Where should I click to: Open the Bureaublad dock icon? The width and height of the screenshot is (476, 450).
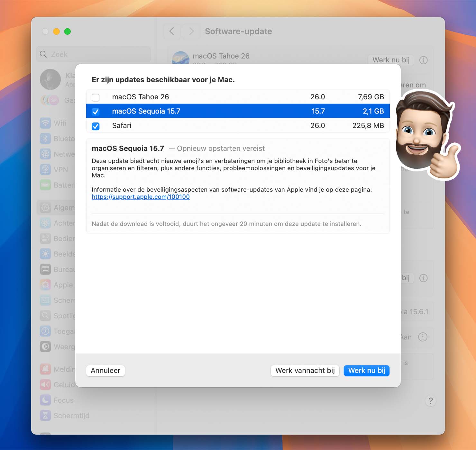point(45,269)
